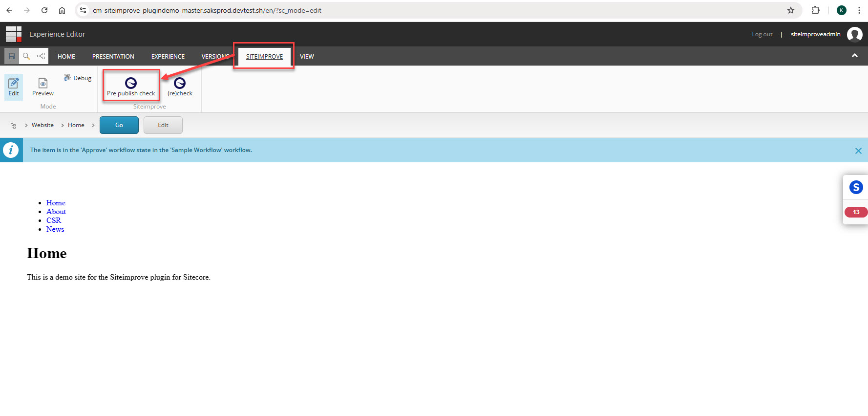Click the Save disk icon in ribbon

coord(12,56)
